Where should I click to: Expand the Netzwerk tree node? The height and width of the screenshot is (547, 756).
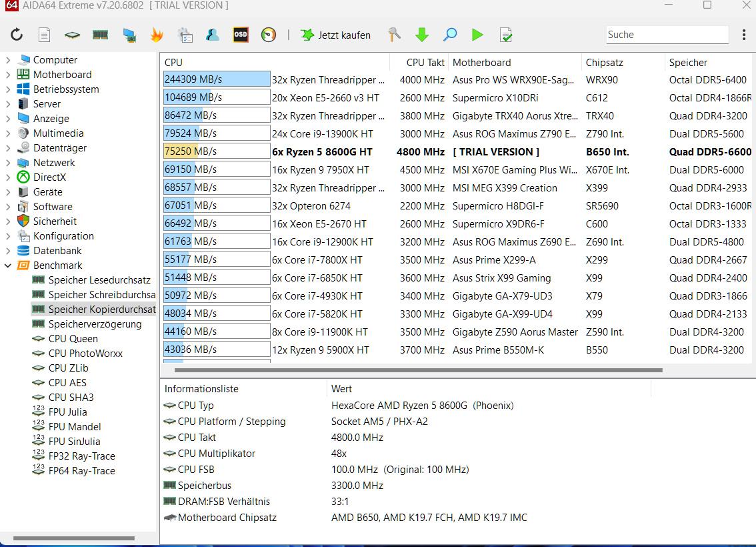(8, 163)
